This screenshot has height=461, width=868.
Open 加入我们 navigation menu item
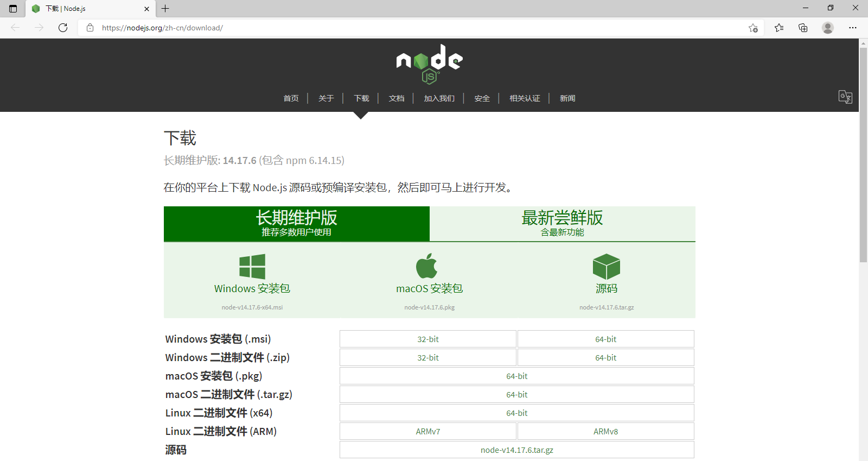click(x=439, y=98)
